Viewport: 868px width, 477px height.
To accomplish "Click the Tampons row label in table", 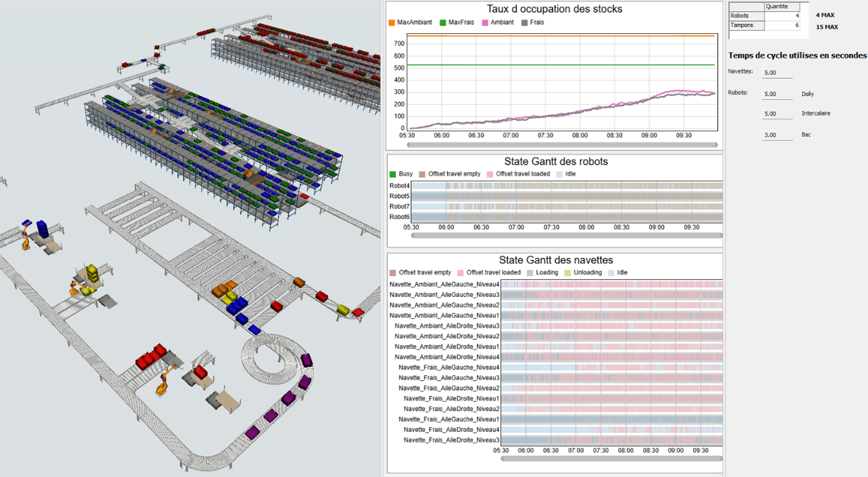I will tap(747, 26).
